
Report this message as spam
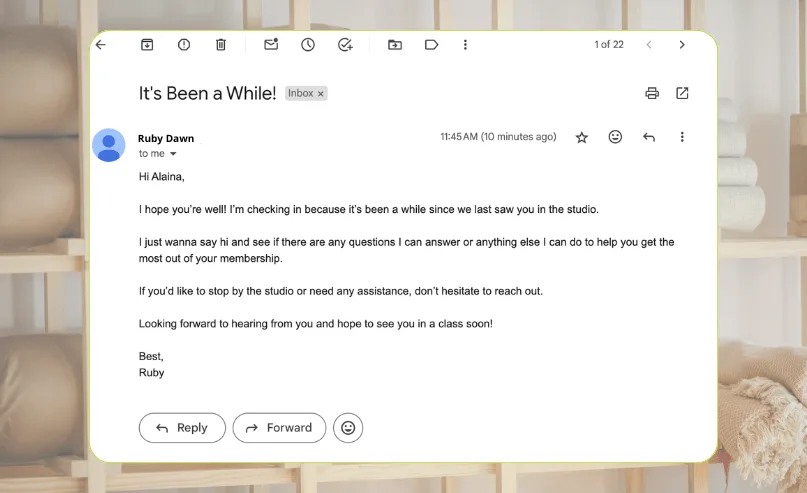pyautogui.click(x=184, y=45)
